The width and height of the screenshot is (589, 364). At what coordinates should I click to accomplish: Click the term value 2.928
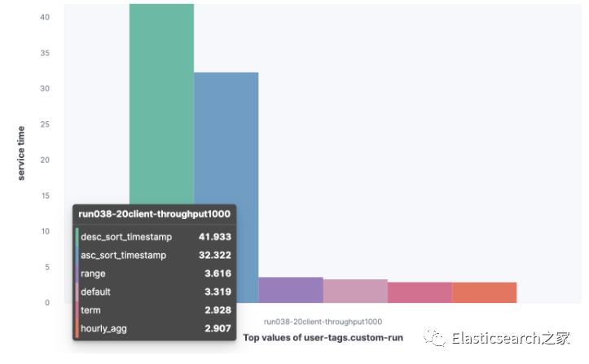tap(218, 309)
